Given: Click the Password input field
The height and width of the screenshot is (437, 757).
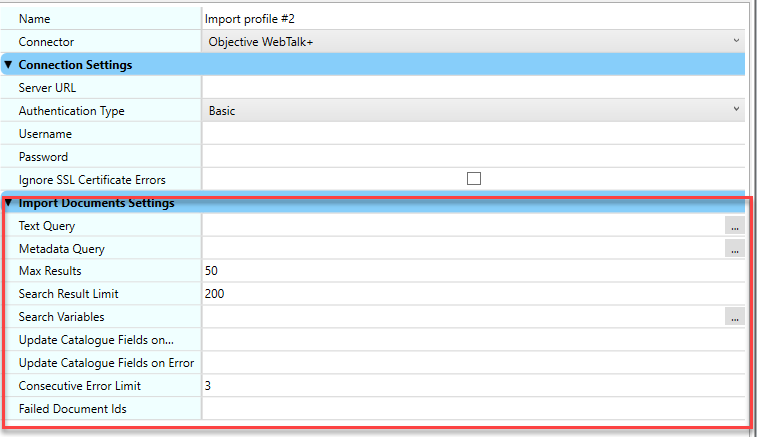Looking at the screenshot, I should 474,157.
